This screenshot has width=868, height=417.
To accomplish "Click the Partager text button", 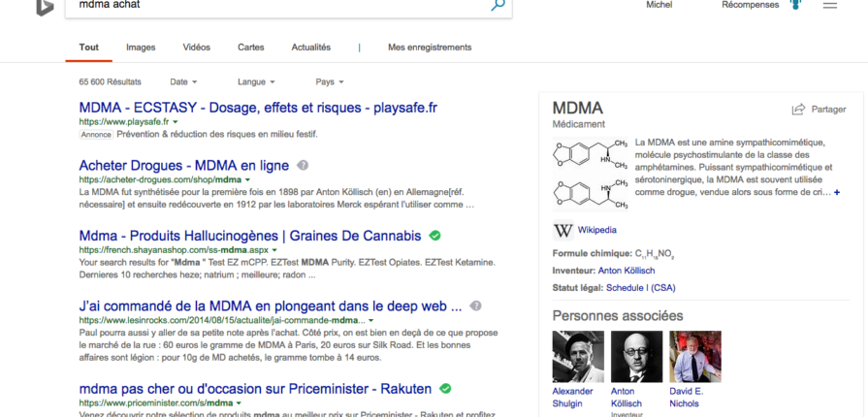I will [828, 110].
